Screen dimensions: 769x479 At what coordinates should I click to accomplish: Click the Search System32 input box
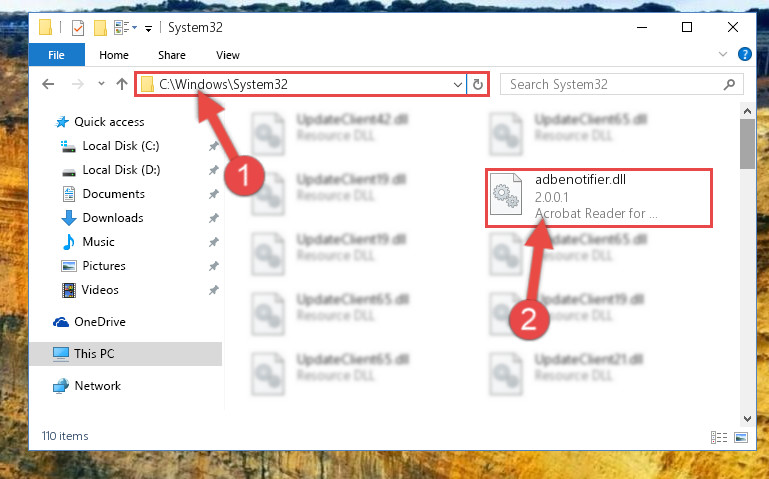point(613,84)
